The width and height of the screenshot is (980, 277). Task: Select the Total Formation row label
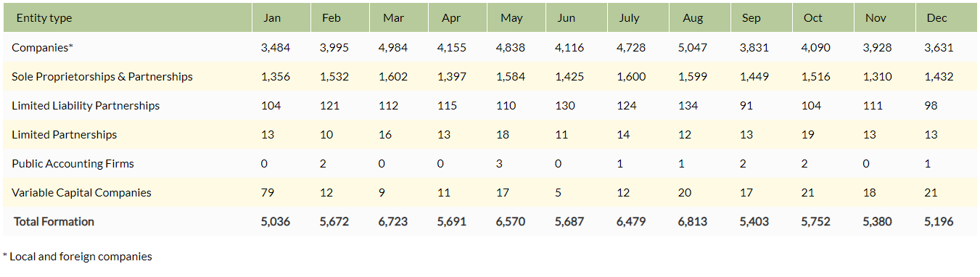click(54, 222)
